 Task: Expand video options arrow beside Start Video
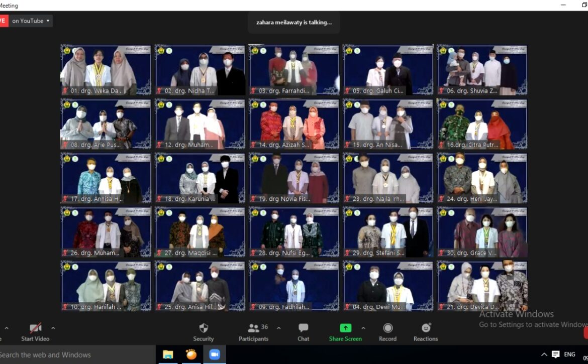pos(53,328)
